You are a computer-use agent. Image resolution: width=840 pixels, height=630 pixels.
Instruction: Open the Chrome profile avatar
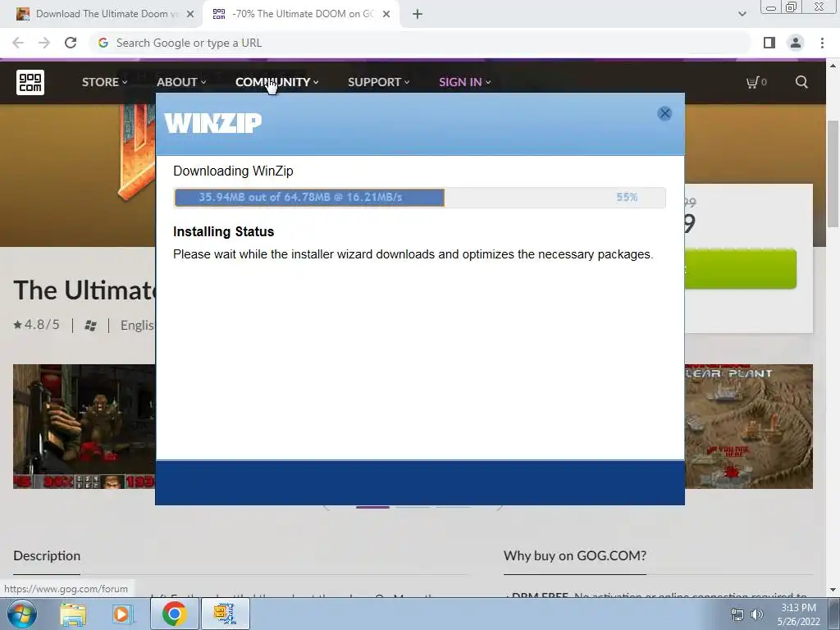[x=796, y=43]
